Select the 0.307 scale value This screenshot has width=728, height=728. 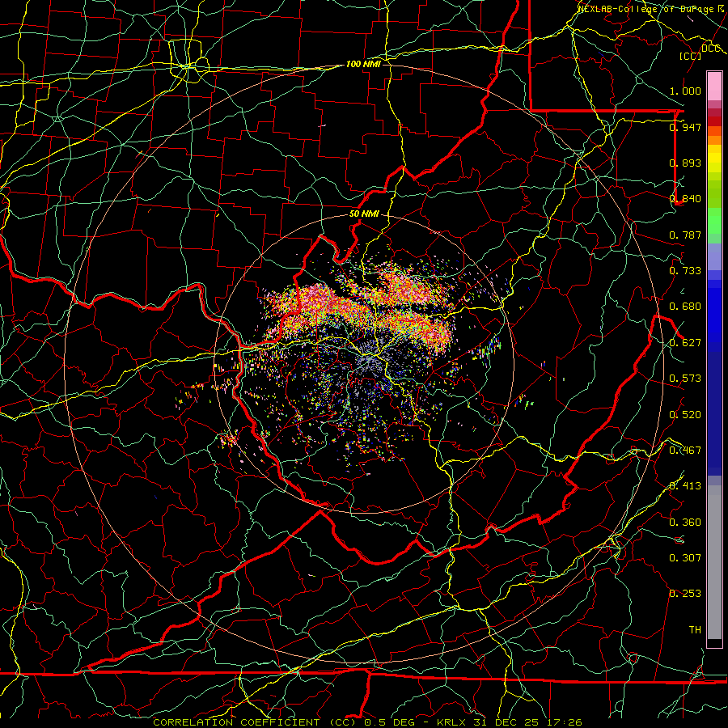click(x=685, y=558)
